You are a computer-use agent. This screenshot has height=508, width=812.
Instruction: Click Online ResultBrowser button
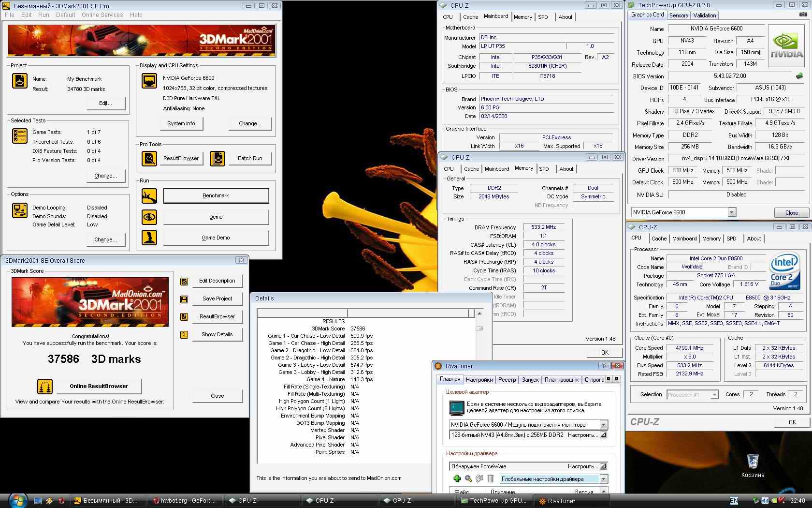click(99, 387)
